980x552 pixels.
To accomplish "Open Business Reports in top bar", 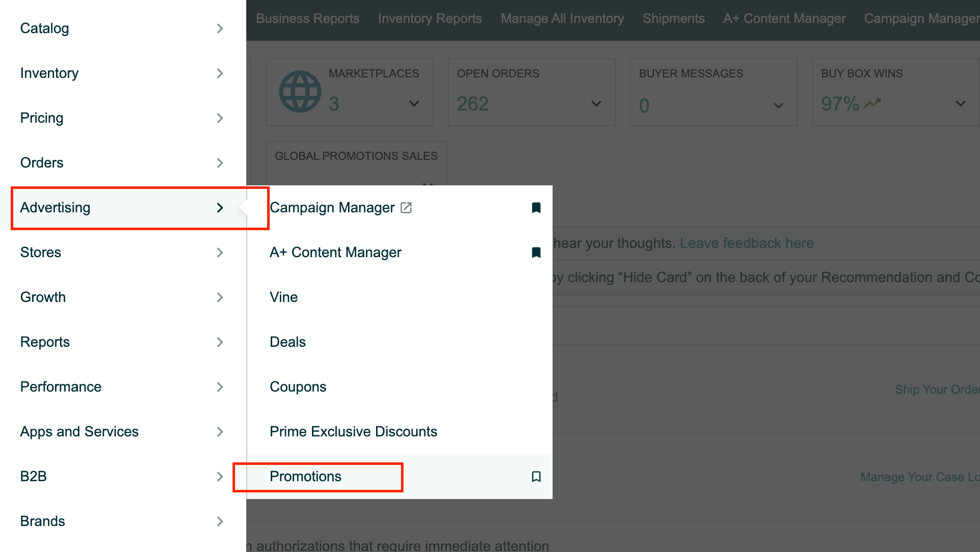I will (307, 19).
